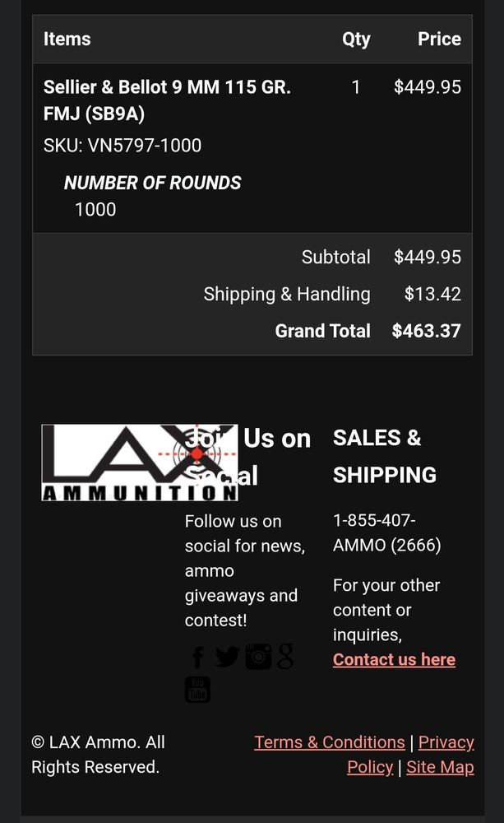Open the Terms & Conditions link
Screen dimensions: 504x823
[330, 742]
